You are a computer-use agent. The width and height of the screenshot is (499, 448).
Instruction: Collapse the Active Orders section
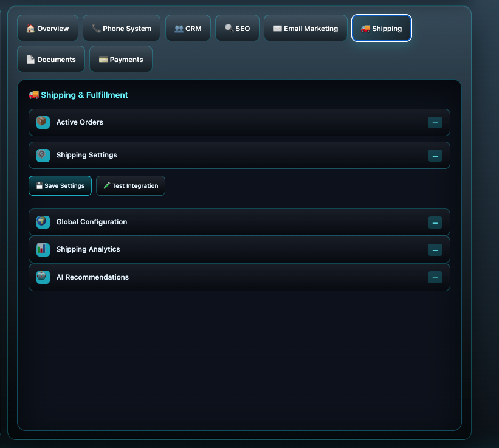click(435, 123)
